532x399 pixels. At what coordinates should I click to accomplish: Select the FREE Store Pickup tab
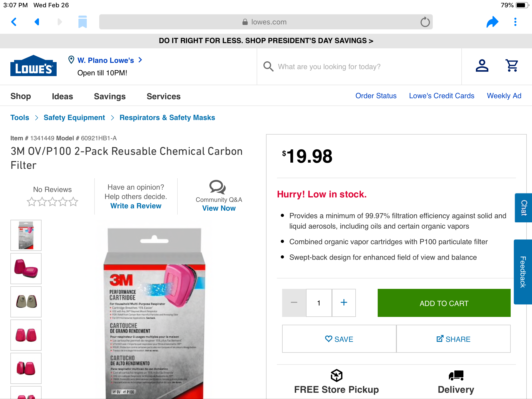pos(336,382)
